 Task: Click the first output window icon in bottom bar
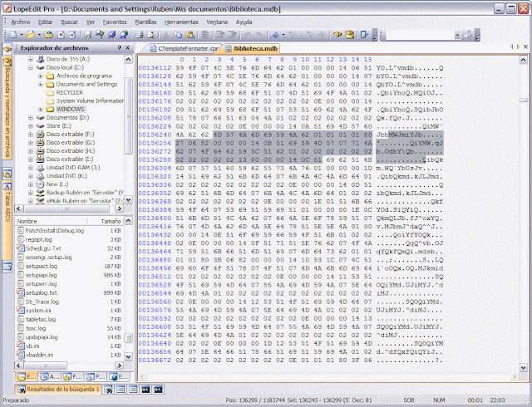click(x=121, y=390)
